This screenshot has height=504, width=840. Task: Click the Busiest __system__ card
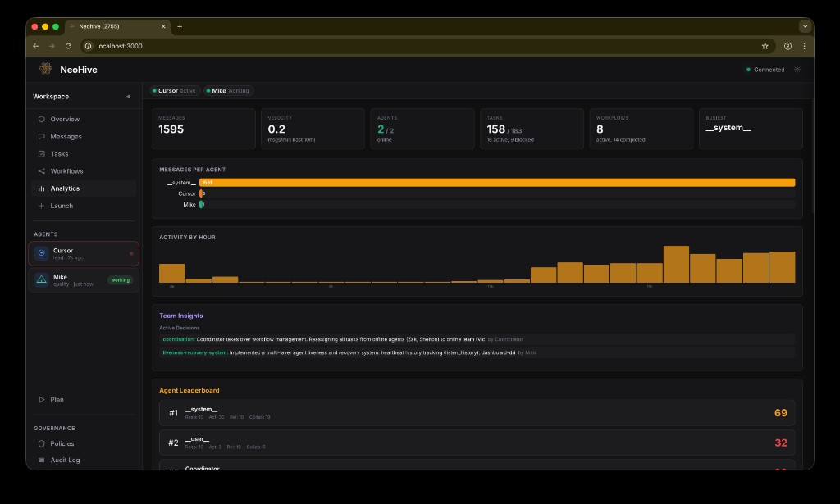(751, 129)
